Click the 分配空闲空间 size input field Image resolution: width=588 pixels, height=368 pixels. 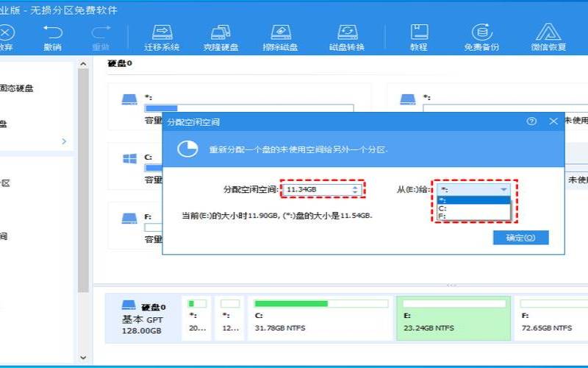click(323, 190)
